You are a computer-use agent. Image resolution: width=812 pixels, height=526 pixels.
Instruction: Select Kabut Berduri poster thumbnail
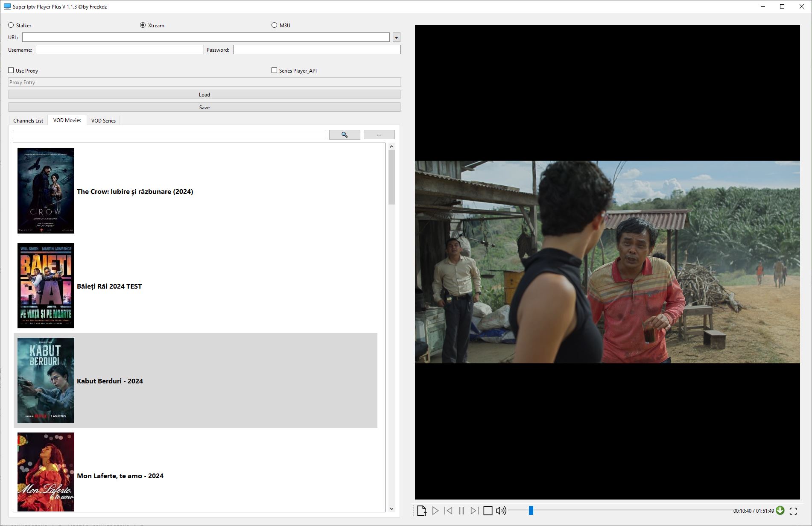[x=46, y=380]
